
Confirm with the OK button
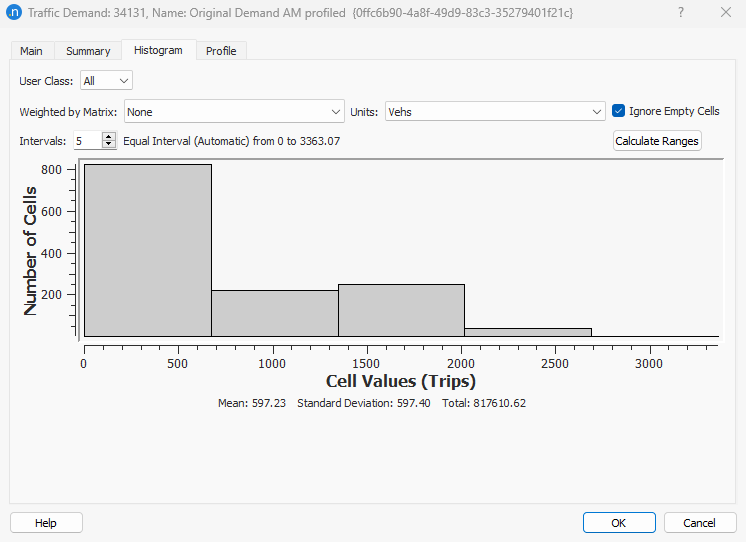(619, 523)
